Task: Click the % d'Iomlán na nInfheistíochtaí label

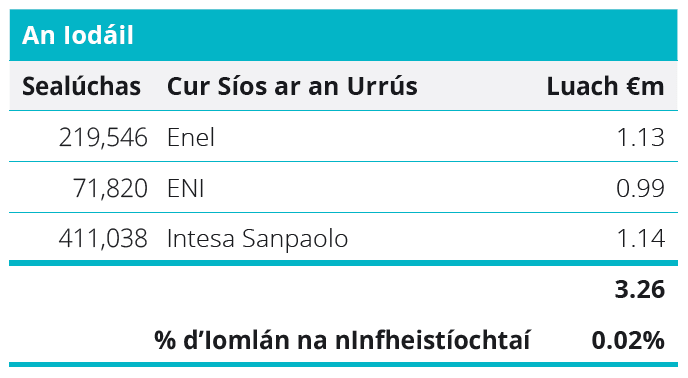Action: tap(342, 340)
